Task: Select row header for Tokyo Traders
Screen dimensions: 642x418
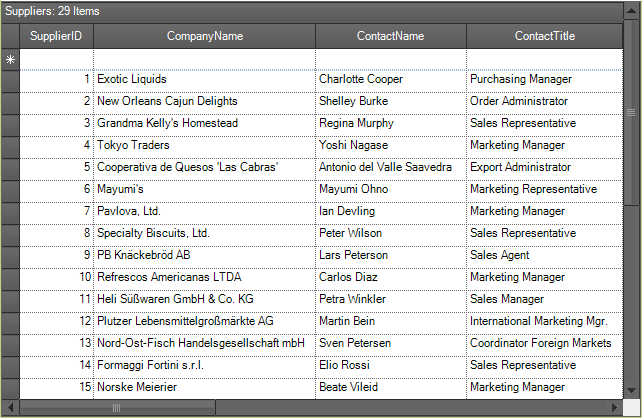Action: click(11, 147)
